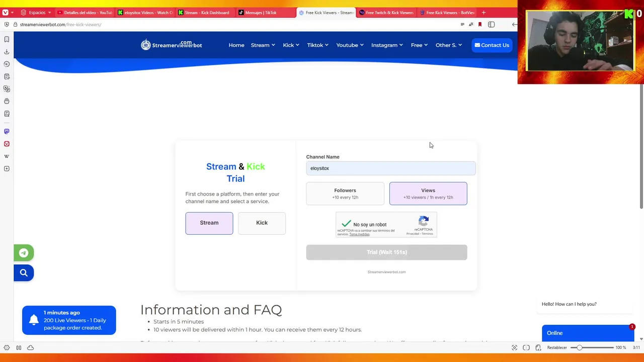The image size is (644, 362).
Task: Click the Streamerviewerbot logo
Action: click(171, 45)
